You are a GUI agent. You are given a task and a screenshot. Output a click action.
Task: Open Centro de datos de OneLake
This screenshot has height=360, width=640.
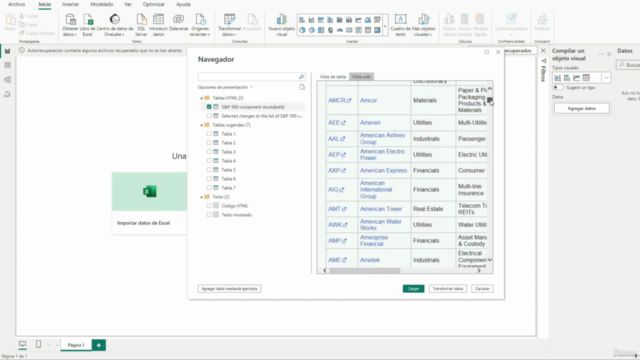(x=115, y=24)
